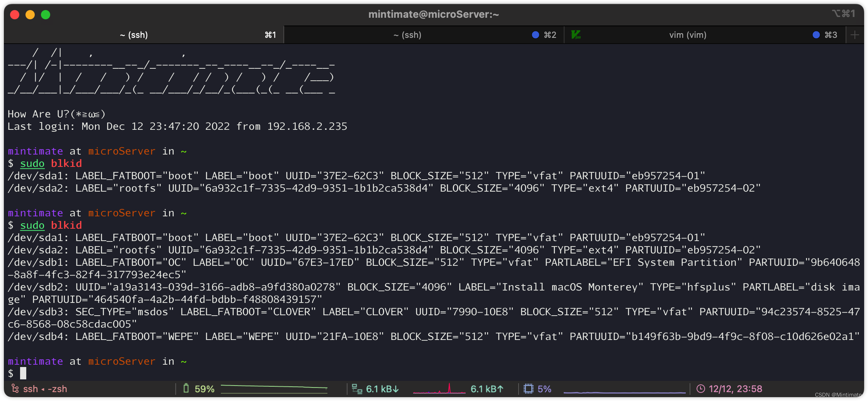Viewport: 868px width, 401px height.
Task: Click UUID="21FA-10E8" in sdb4 line
Action: pyautogui.click(x=335, y=336)
